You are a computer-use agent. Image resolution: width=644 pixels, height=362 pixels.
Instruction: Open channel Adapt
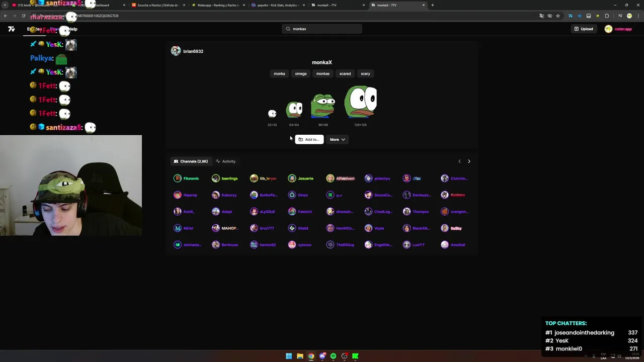222,212
